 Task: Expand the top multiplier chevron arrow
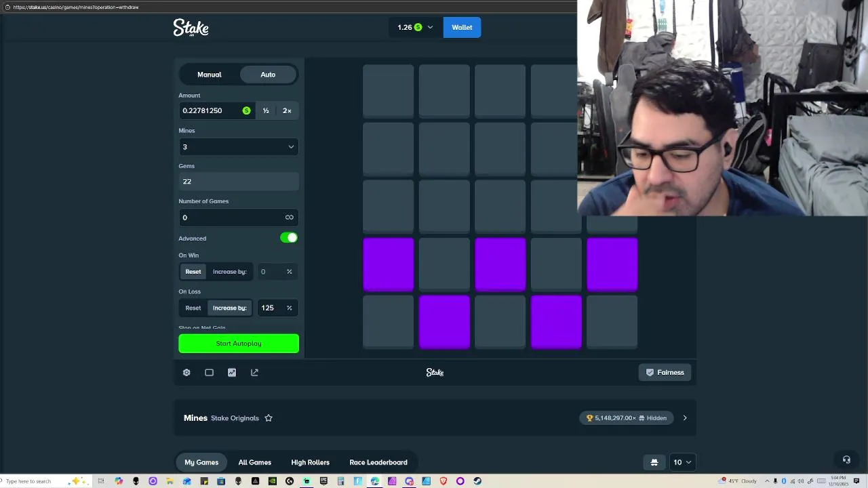coord(685,418)
